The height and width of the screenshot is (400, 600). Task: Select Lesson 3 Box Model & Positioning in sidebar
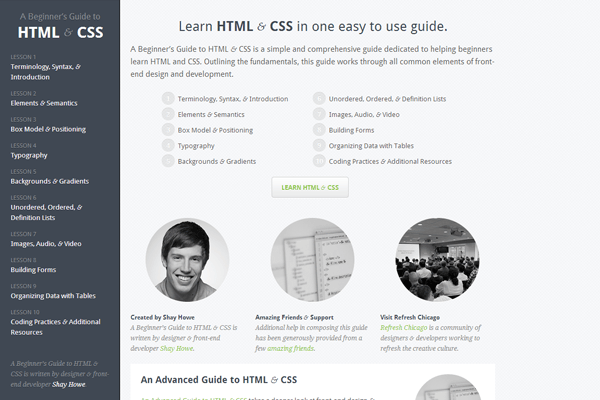pos(50,131)
